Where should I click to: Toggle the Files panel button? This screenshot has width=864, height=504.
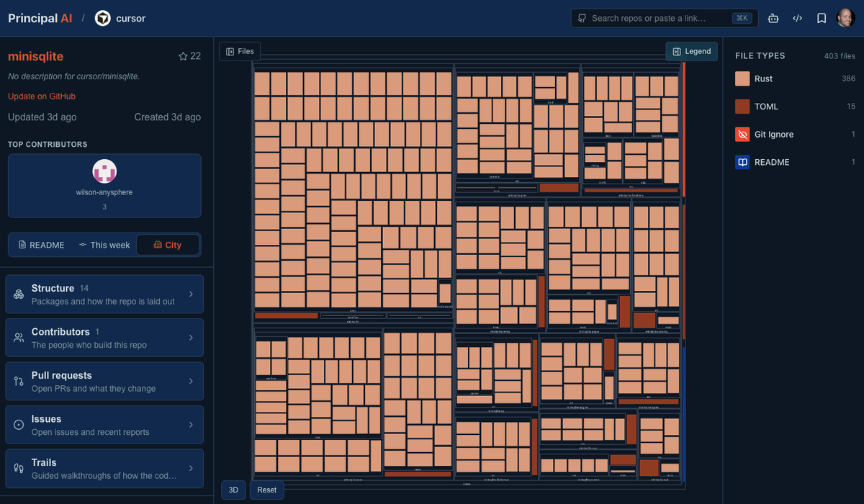pos(240,51)
